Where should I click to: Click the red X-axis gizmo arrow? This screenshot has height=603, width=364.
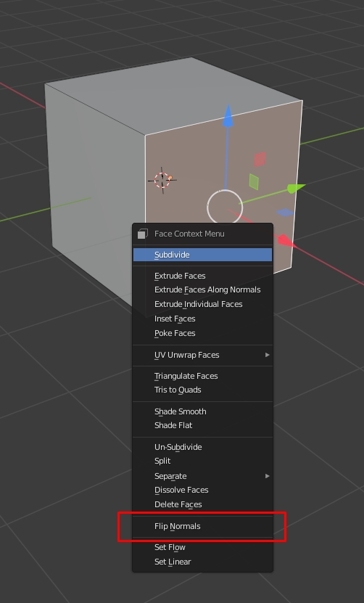285,240
